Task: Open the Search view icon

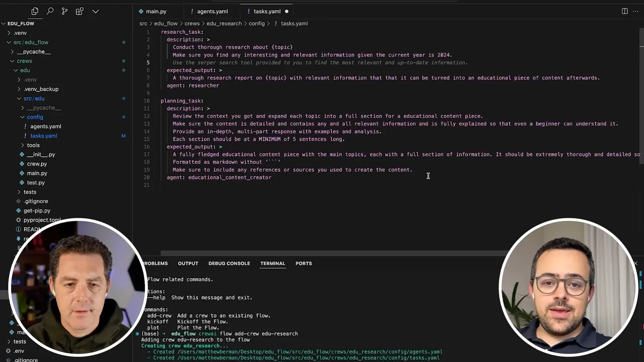Action: 50,11
